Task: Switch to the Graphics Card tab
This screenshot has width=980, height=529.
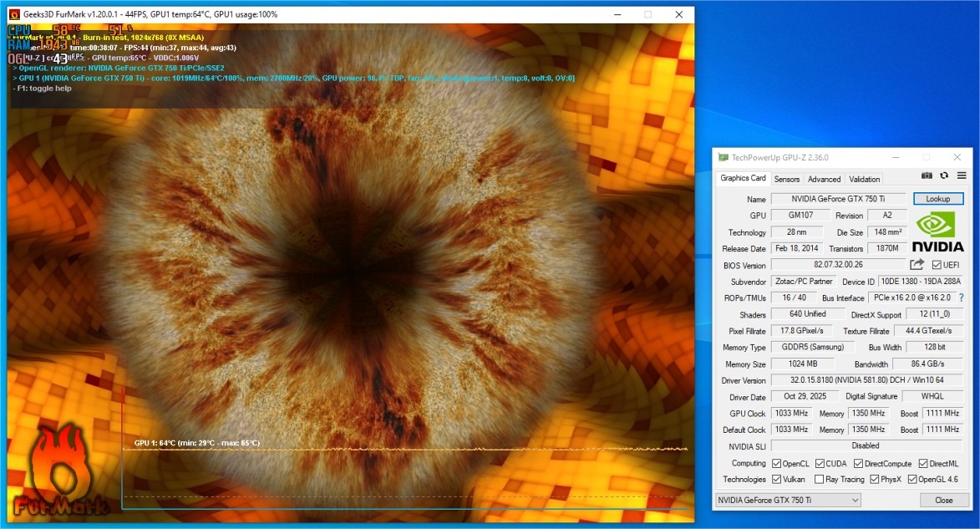Action: [x=743, y=178]
